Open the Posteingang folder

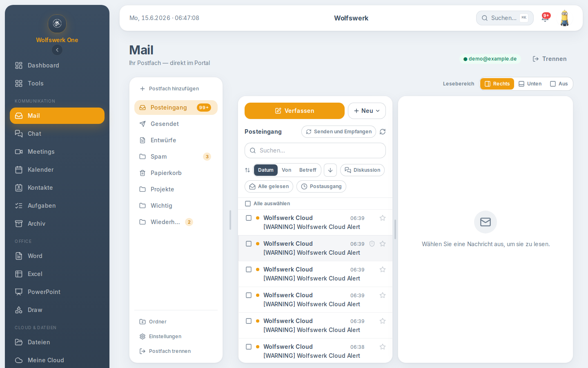[176, 108]
